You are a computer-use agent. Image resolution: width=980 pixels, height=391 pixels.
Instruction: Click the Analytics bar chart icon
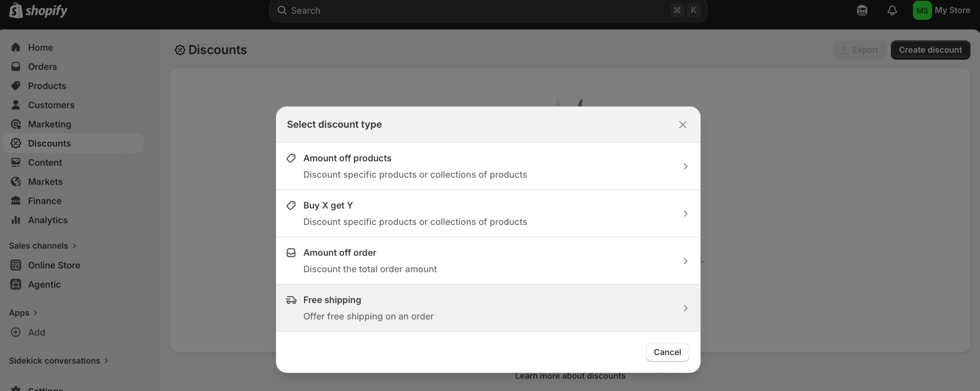[16, 220]
